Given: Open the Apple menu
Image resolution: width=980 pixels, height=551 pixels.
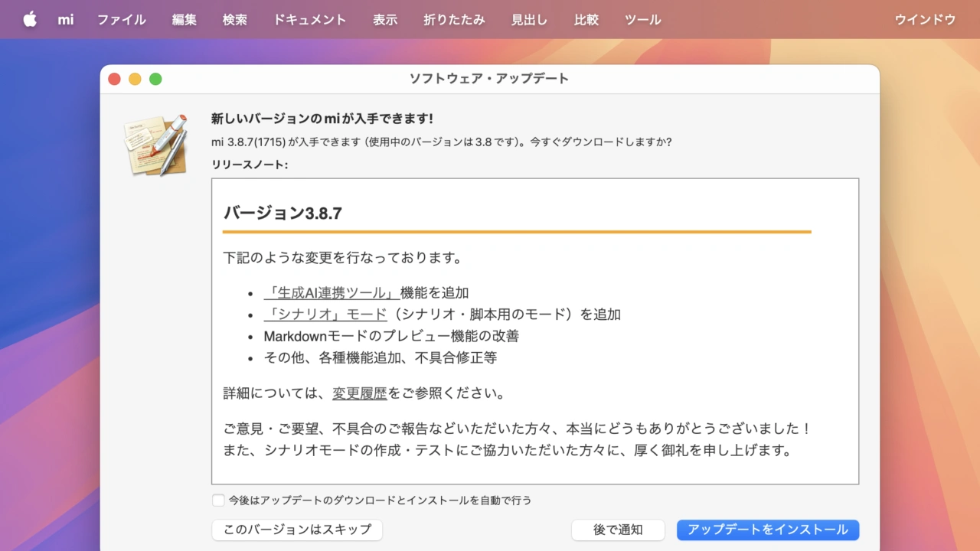Looking at the screenshot, I should point(30,20).
